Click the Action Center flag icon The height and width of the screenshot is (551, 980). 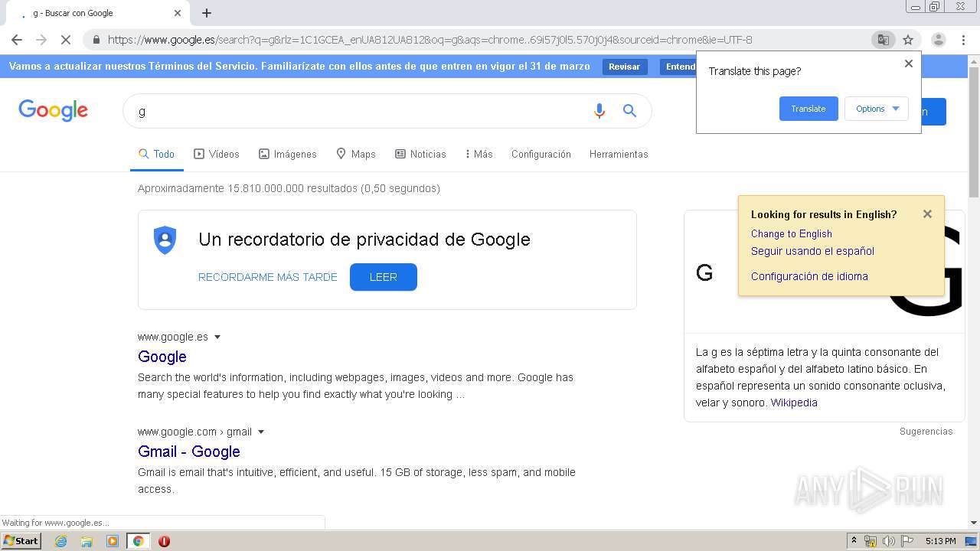click(907, 541)
